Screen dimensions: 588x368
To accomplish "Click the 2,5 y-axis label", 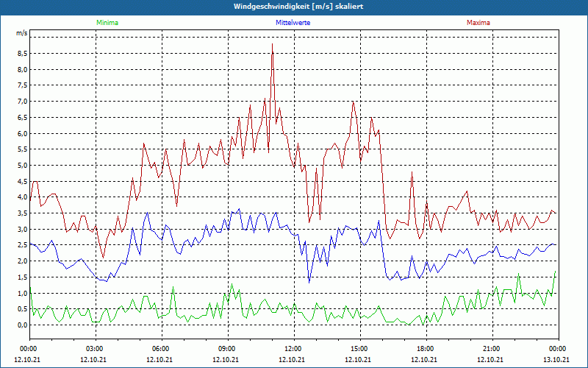I will click(x=23, y=245).
